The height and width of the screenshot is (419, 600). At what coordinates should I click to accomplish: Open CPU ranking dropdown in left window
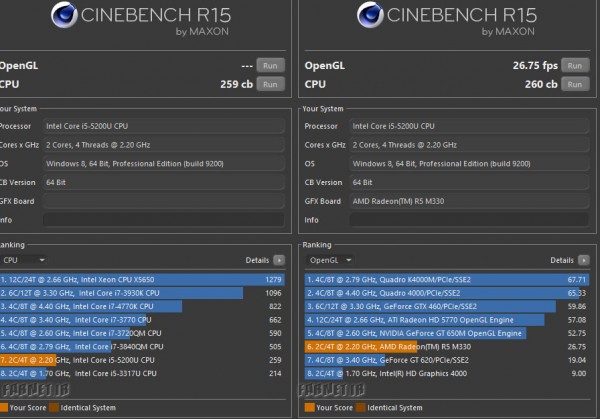click(x=23, y=260)
